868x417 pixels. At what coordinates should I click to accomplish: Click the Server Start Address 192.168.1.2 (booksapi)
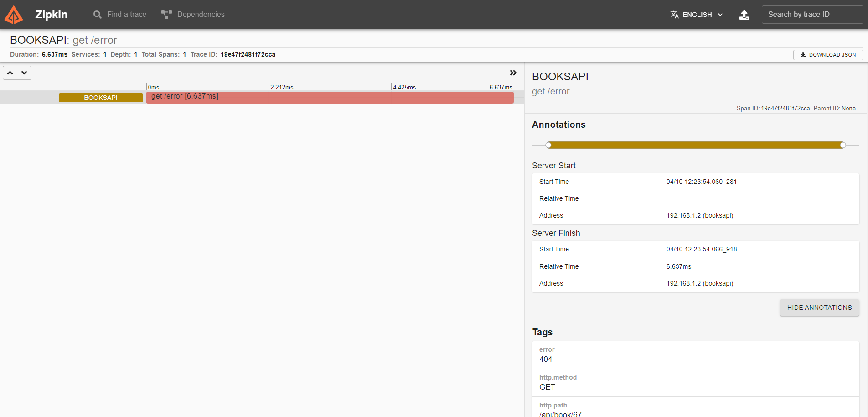(x=700, y=215)
